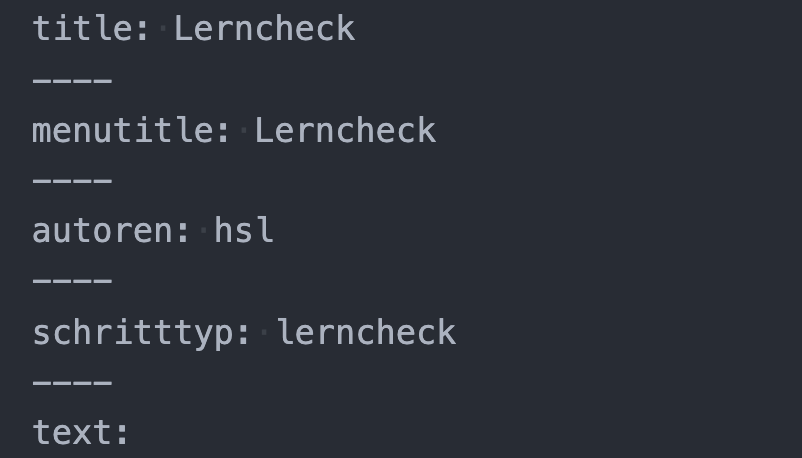Click the "Lerncheck" value of the title field
This screenshot has height=458, width=802.
click(264, 28)
